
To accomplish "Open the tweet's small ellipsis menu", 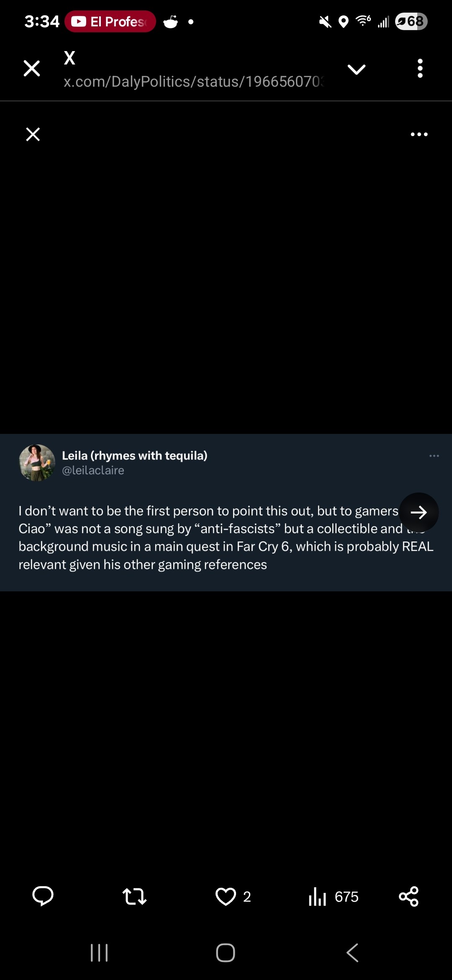I will click(x=434, y=456).
